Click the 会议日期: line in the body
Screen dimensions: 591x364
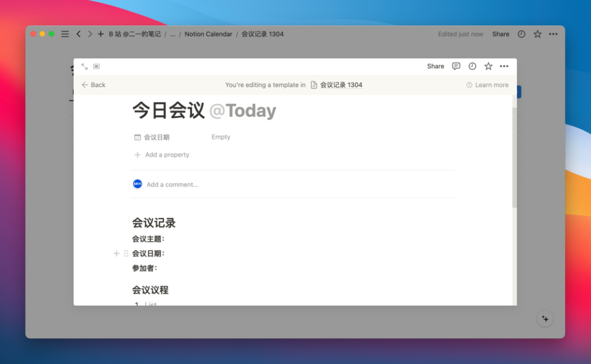pyautogui.click(x=148, y=254)
